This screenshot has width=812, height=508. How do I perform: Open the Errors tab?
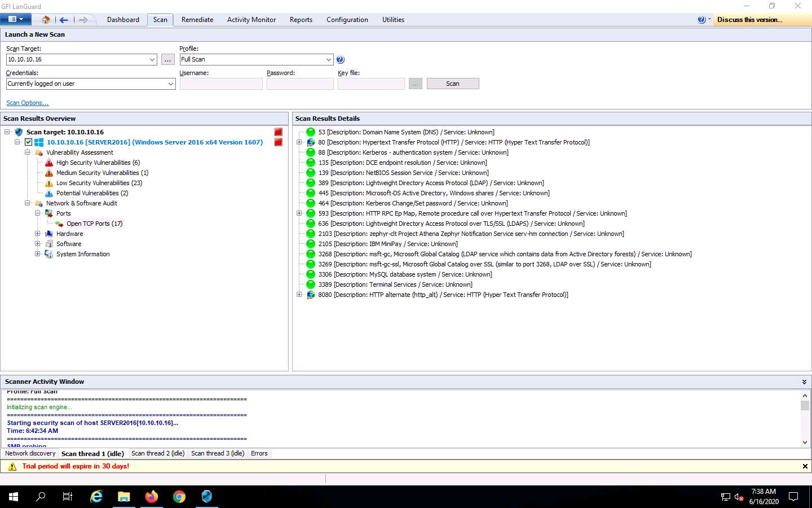point(259,454)
